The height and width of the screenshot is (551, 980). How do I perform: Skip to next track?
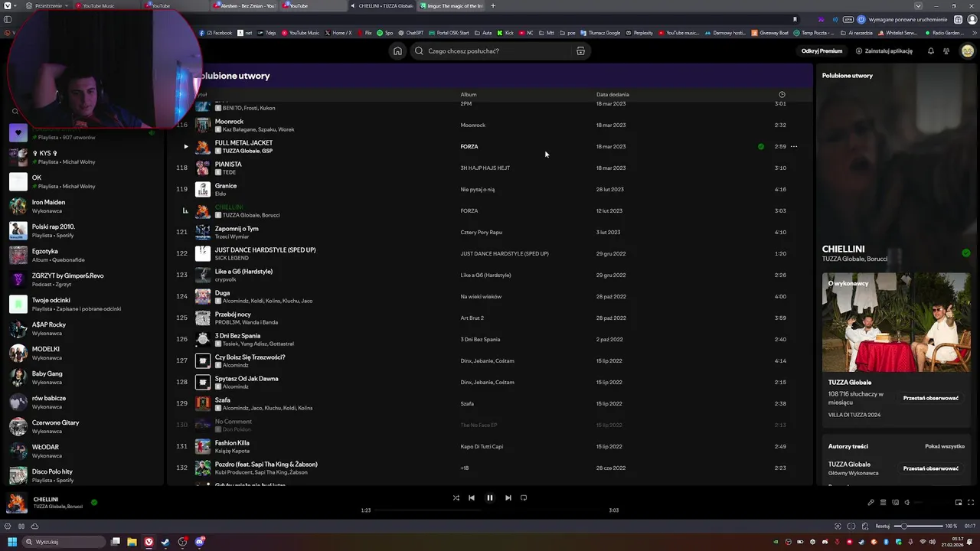pos(508,497)
